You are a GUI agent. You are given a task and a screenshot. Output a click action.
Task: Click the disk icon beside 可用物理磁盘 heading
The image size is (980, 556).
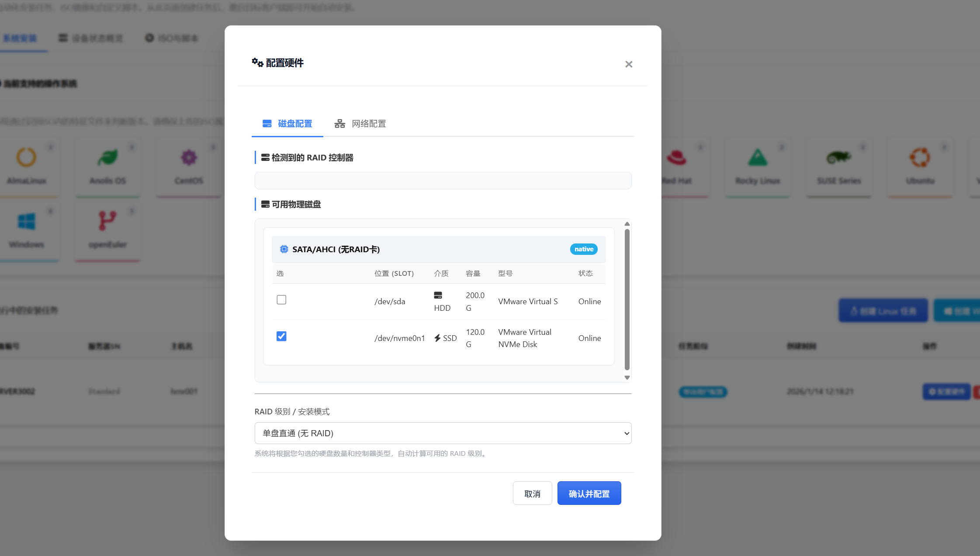click(265, 204)
